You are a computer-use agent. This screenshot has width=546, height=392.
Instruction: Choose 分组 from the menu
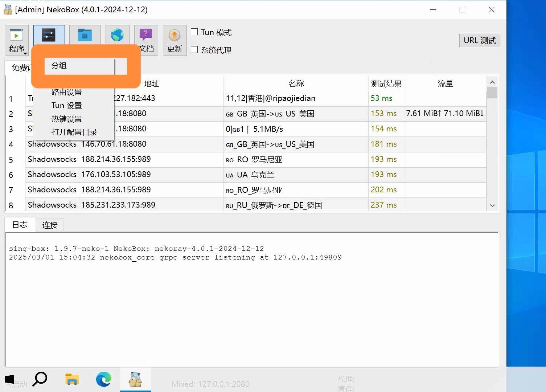pos(59,66)
